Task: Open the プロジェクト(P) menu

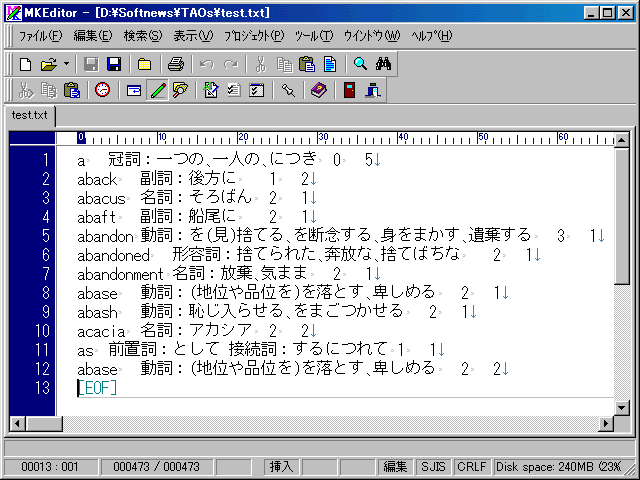Action: pyautogui.click(x=254, y=36)
